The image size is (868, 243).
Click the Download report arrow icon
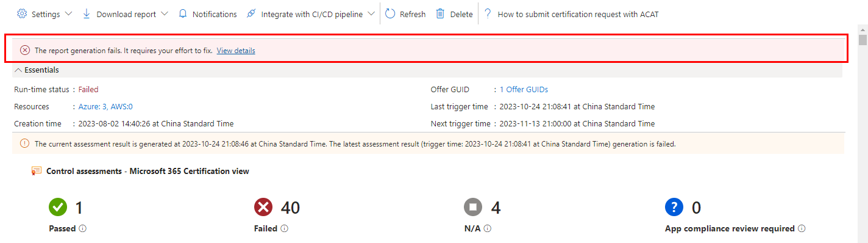(x=87, y=13)
